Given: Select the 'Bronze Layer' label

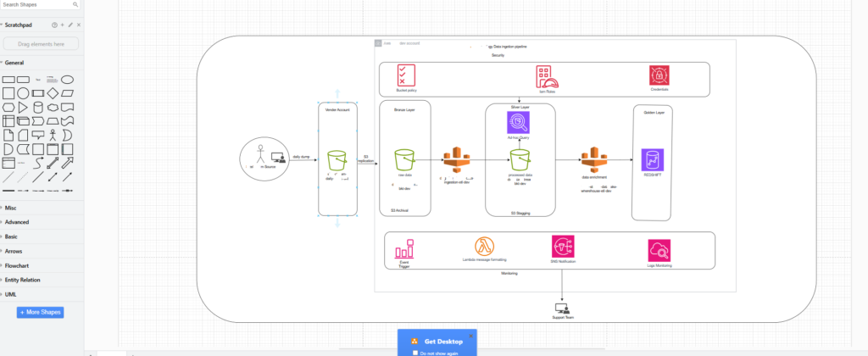Looking at the screenshot, I should [x=404, y=110].
